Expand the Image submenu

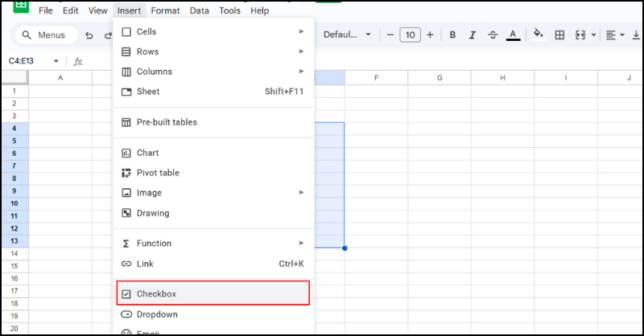coord(213,193)
